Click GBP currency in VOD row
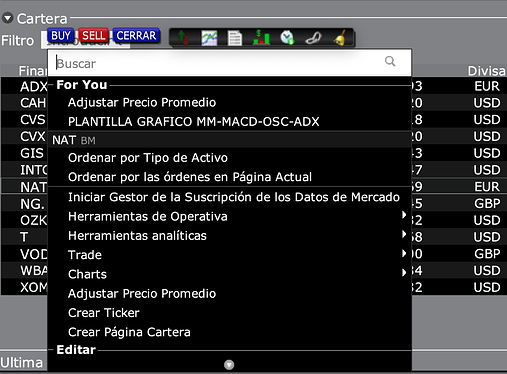Viewport: 507px width, 374px height. click(x=487, y=254)
